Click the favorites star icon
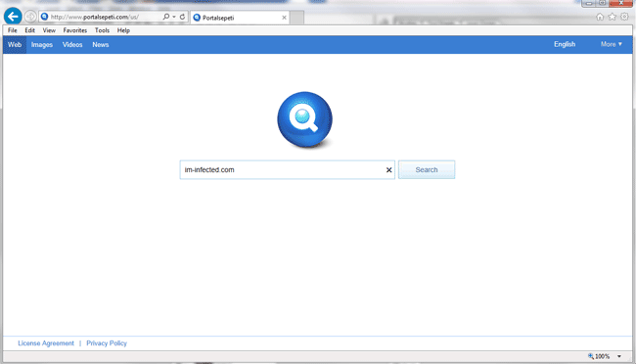This screenshot has height=364, width=636. [613, 17]
